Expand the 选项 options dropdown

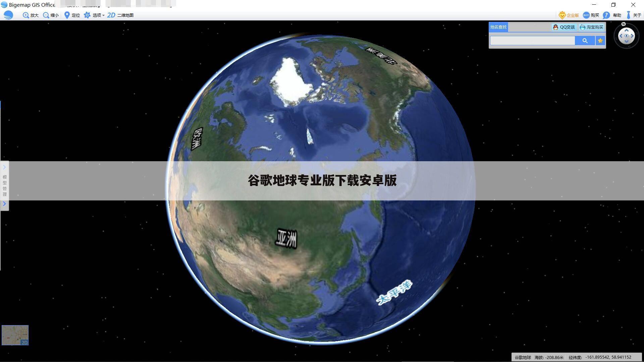tap(94, 15)
